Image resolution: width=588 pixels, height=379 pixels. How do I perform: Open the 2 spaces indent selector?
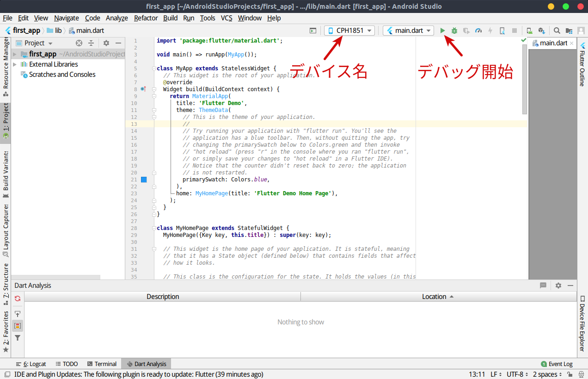coord(548,374)
